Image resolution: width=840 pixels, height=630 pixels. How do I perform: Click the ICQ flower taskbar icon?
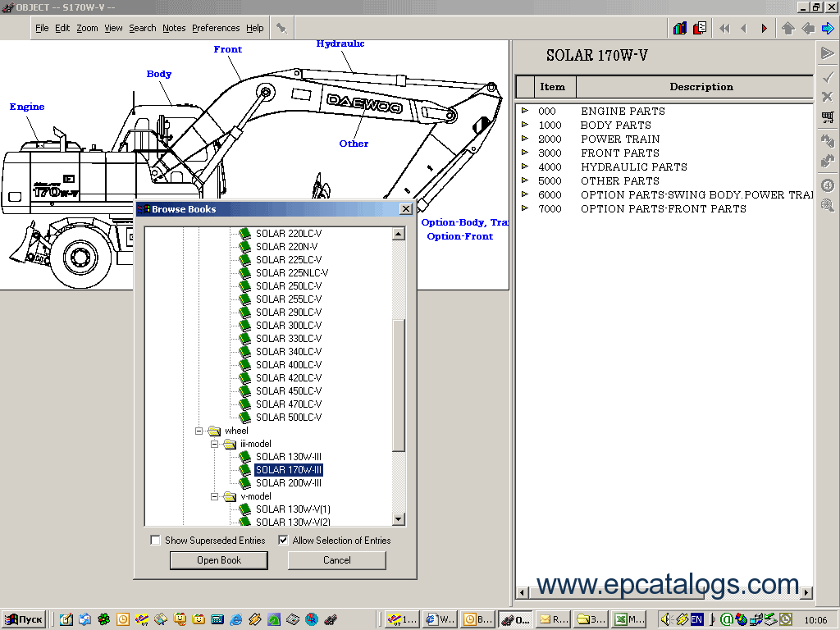pyautogui.click(x=104, y=620)
